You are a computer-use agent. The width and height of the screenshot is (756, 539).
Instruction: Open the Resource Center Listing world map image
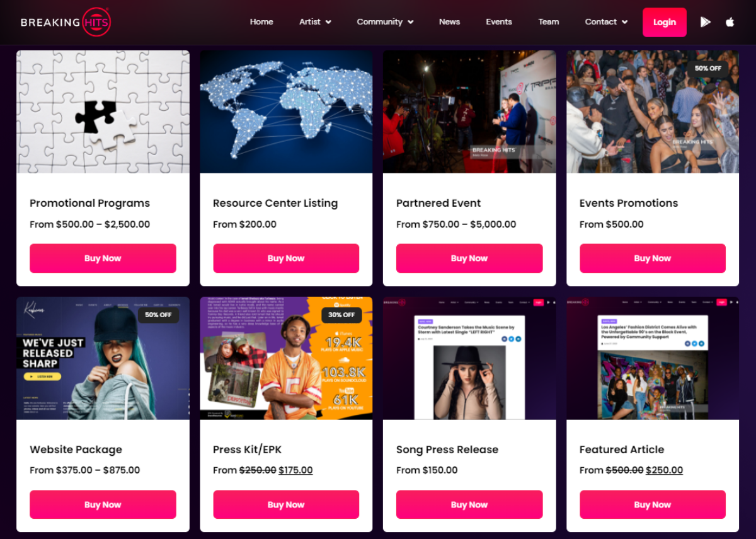[286, 112]
